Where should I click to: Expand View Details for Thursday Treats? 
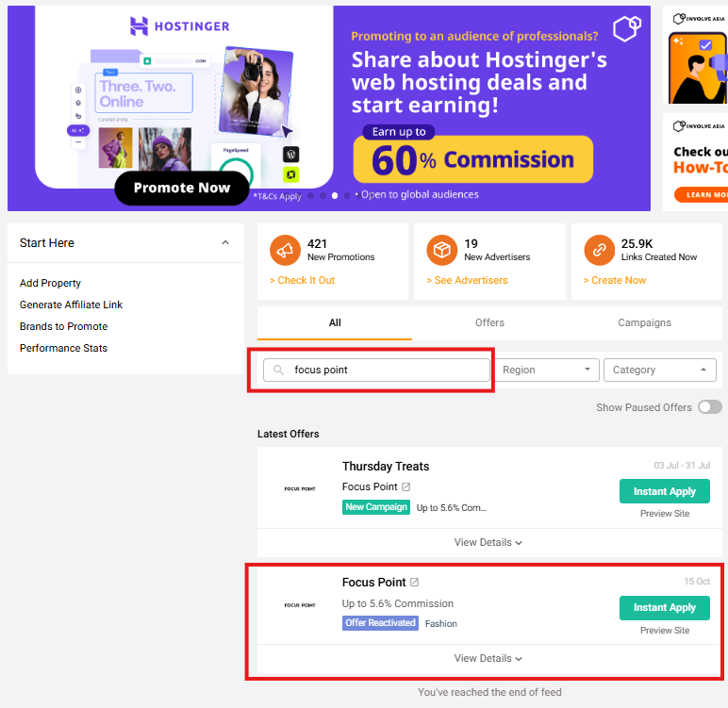point(488,542)
